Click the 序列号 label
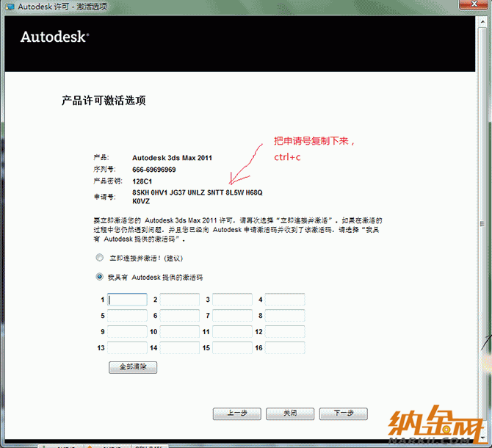Viewport: 492px width, 448px height. [104, 170]
